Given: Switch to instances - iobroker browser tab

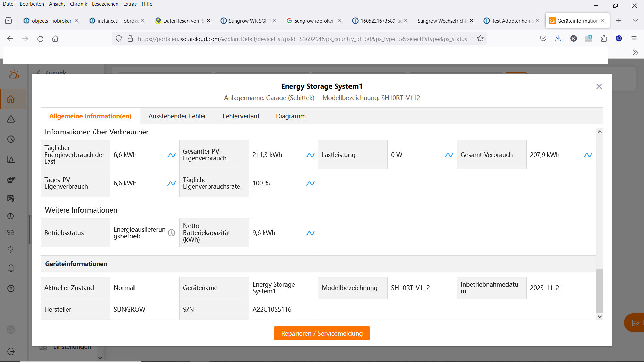Looking at the screenshot, I should 117,21.
